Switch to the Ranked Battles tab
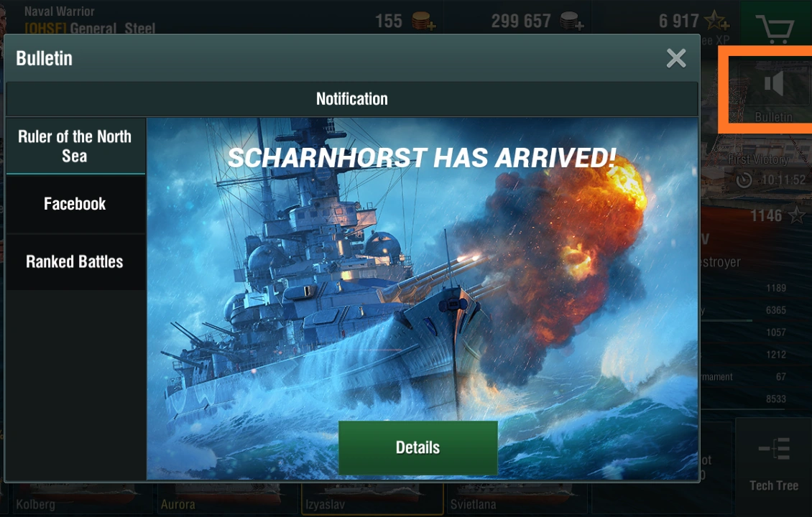 [x=75, y=261]
